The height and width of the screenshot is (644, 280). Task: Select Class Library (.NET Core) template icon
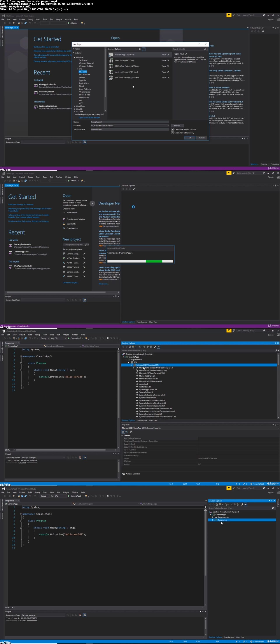(111, 60)
